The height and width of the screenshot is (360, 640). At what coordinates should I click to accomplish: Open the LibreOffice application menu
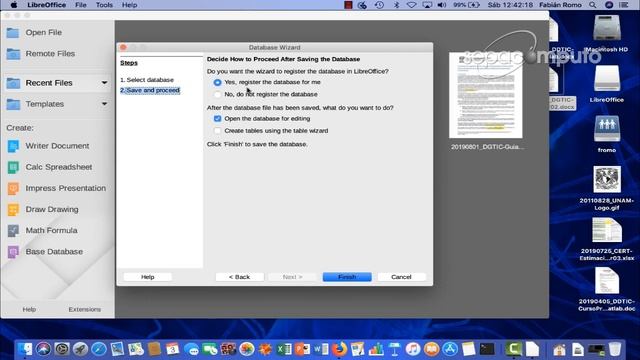click(46, 5)
